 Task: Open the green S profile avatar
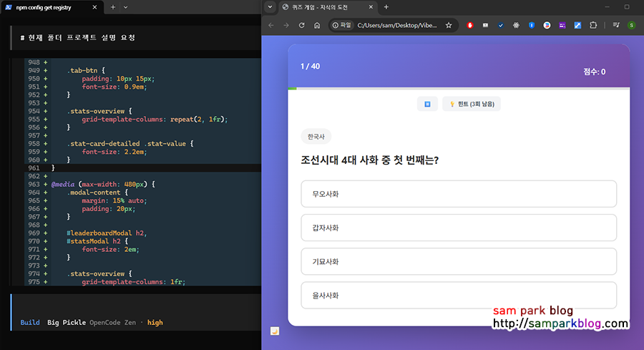pyautogui.click(x=632, y=26)
